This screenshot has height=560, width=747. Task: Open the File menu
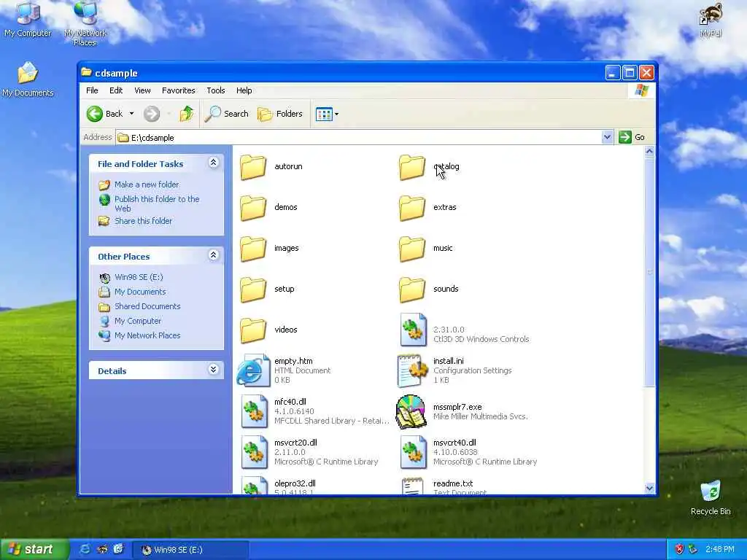pyautogui.click(x=92, y=90)
